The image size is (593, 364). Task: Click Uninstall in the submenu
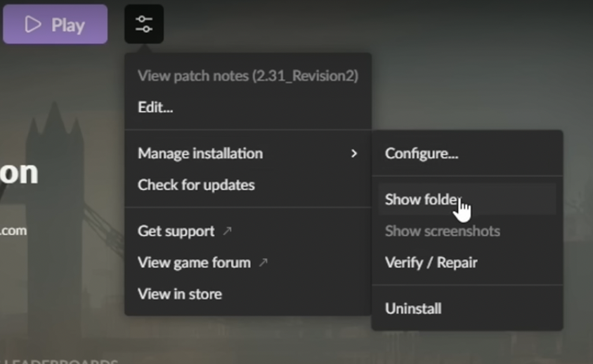pyautogui.click(x=413, y=308)
